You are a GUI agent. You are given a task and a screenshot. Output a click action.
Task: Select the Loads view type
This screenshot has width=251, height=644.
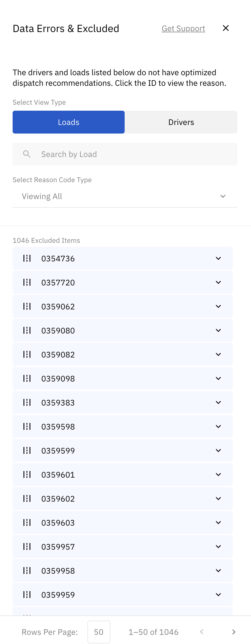click(x=68, y=122)
